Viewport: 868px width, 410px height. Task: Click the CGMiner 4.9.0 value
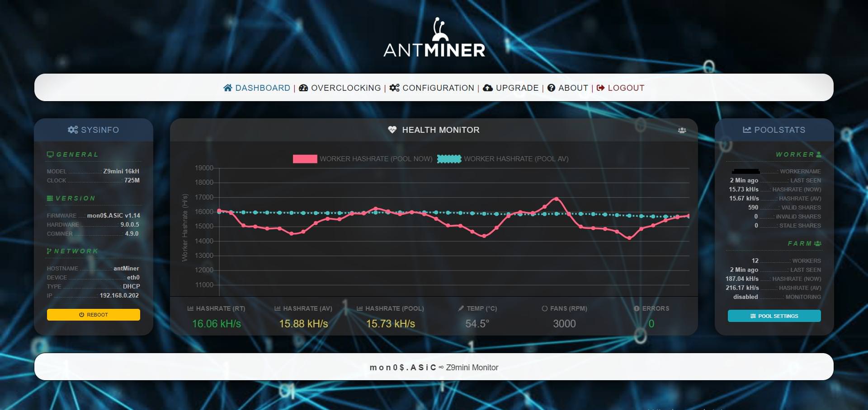pos(132,233)
